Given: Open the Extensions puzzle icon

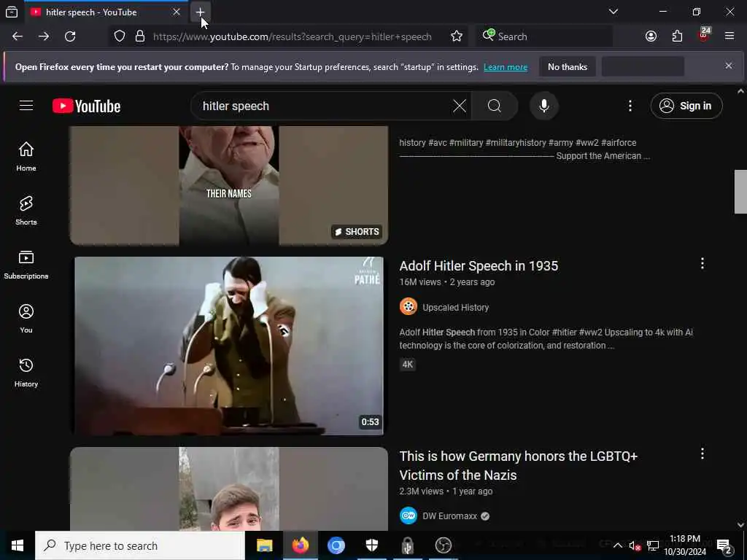Looking at the screenshot, I should point(677,36).
